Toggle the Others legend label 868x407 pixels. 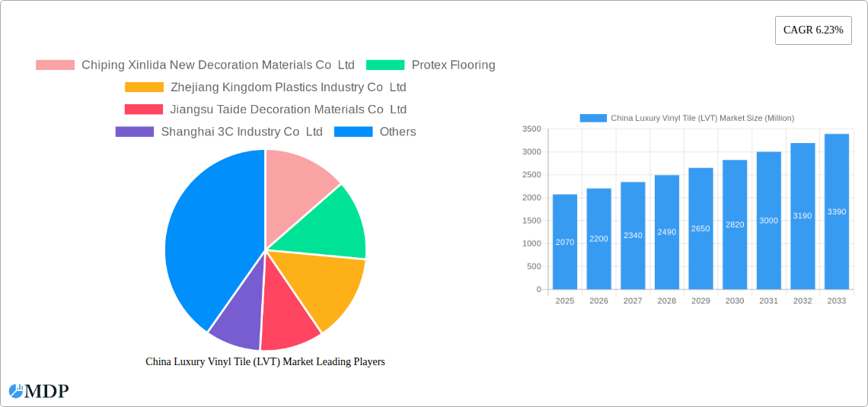click(398, 132)
